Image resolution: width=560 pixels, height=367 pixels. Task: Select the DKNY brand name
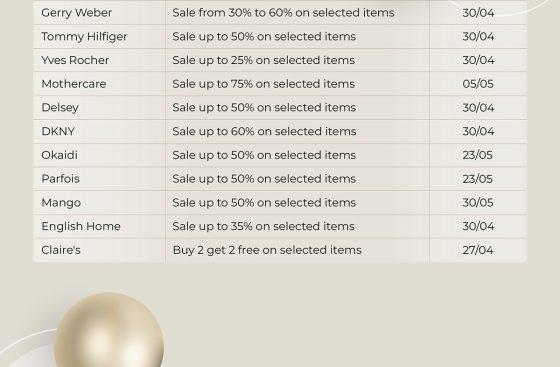pos(58,131)
